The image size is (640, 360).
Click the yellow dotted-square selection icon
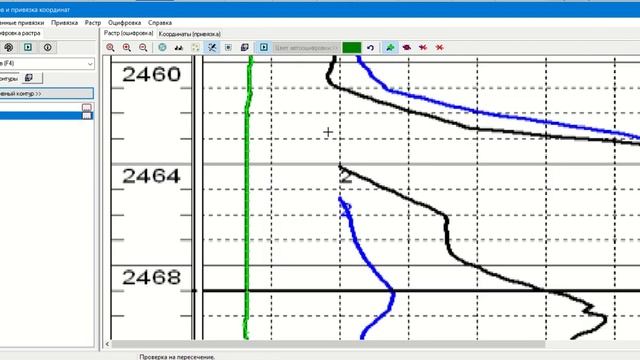tap(196, 47)
